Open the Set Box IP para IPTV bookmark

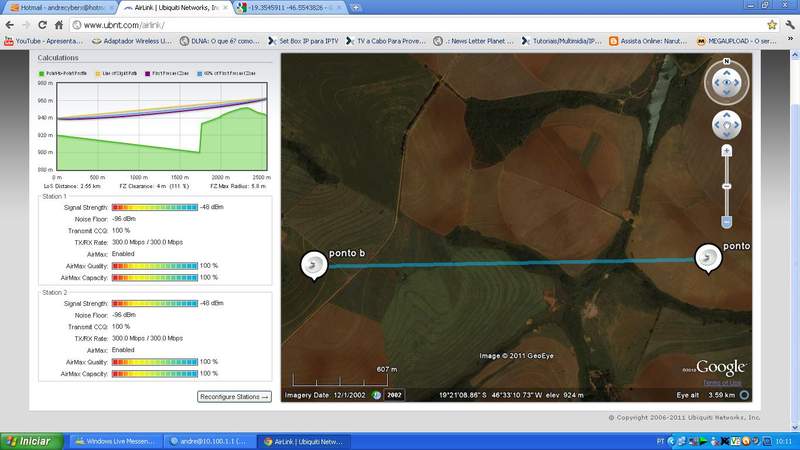pyautogui.click(x=304, y=41)
